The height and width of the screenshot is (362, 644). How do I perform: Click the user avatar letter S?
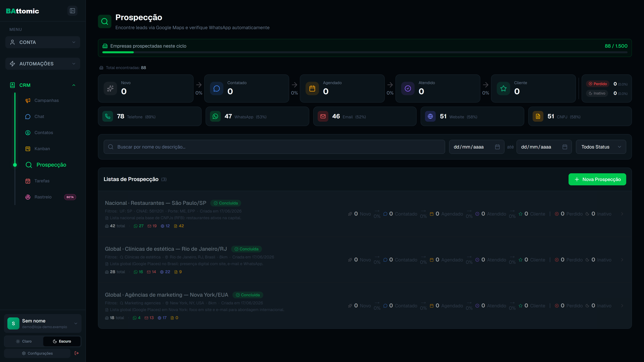point(13,323)
